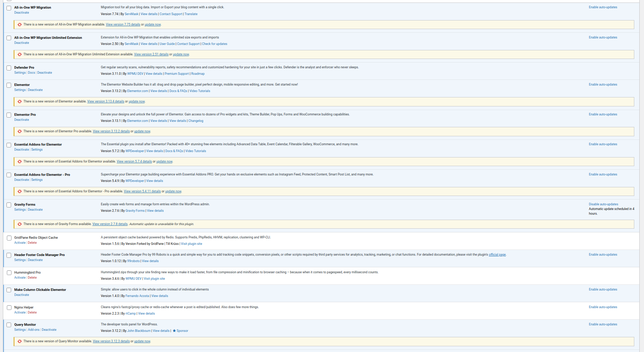Click 'update now' for Essential Addons for Elementor
The height and width of the screenshot is (352, 644).
[x=164, y=161]
